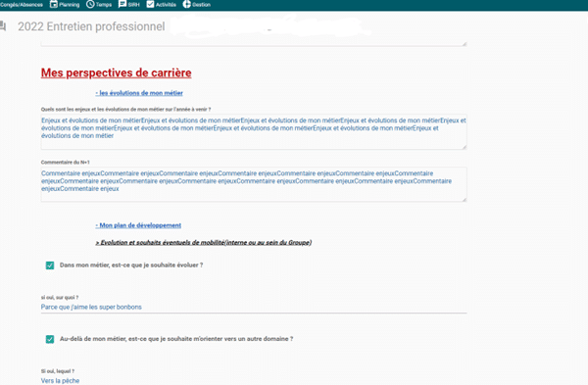
Task: Grab the resize handle of Commentaire N+1 area
Action: (x=465, y=200)
